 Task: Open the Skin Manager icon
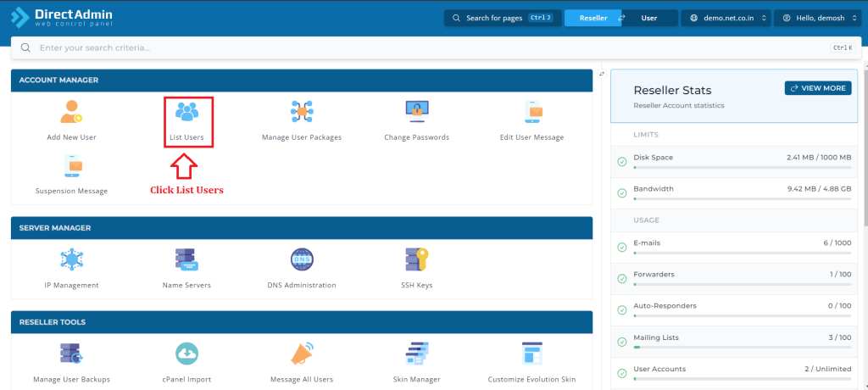tap(417, 354)
